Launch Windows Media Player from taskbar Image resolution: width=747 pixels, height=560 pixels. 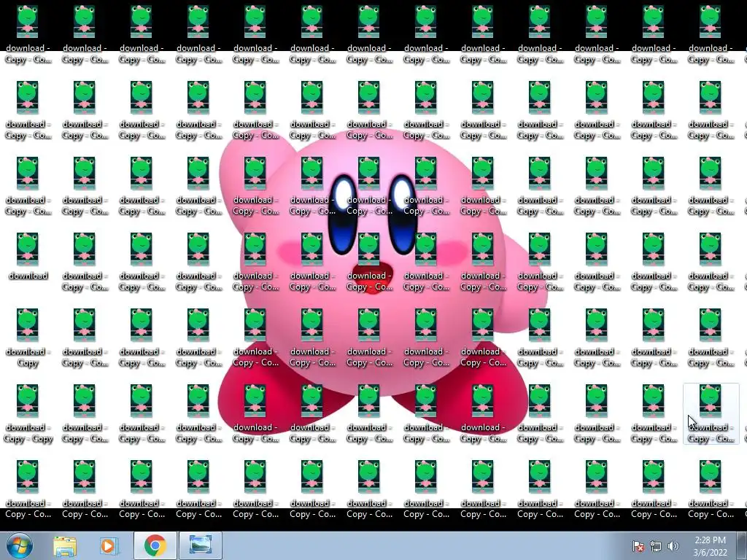[x=109, y=546]
